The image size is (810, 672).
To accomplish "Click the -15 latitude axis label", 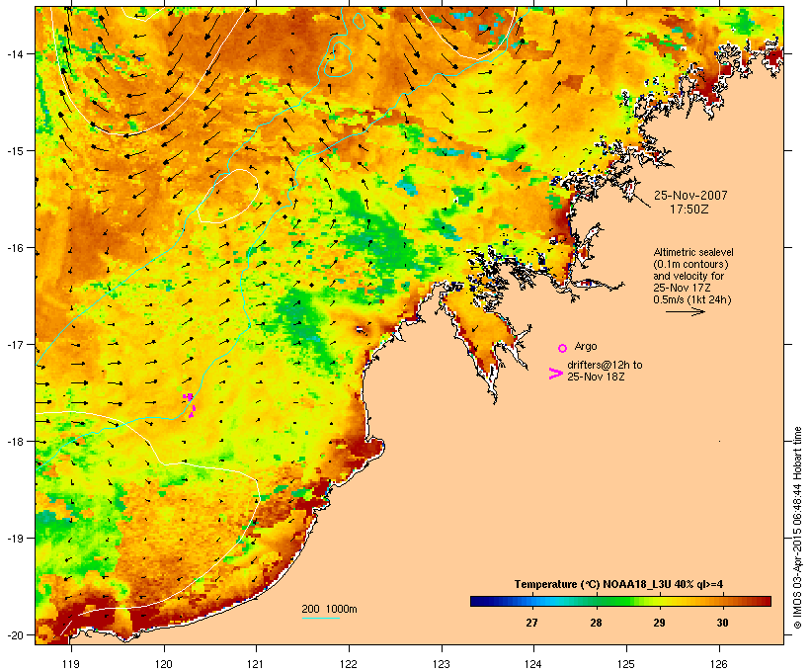I will coord(14,151).
